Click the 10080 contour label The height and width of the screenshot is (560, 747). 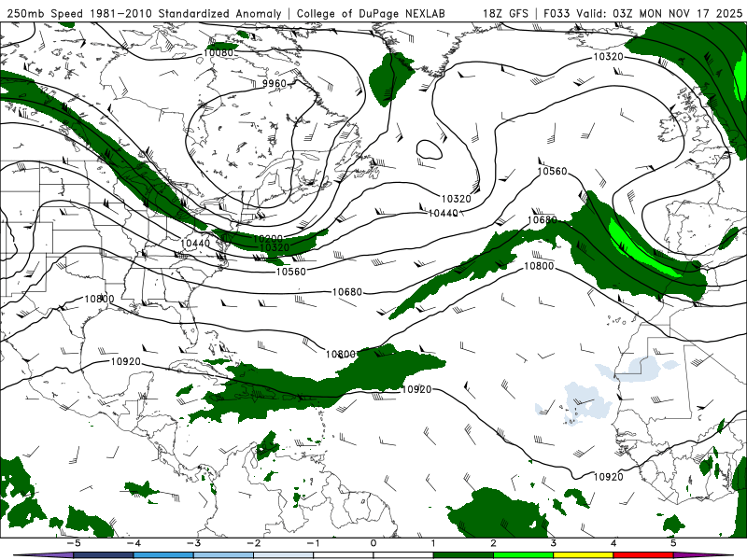point(218,52)
